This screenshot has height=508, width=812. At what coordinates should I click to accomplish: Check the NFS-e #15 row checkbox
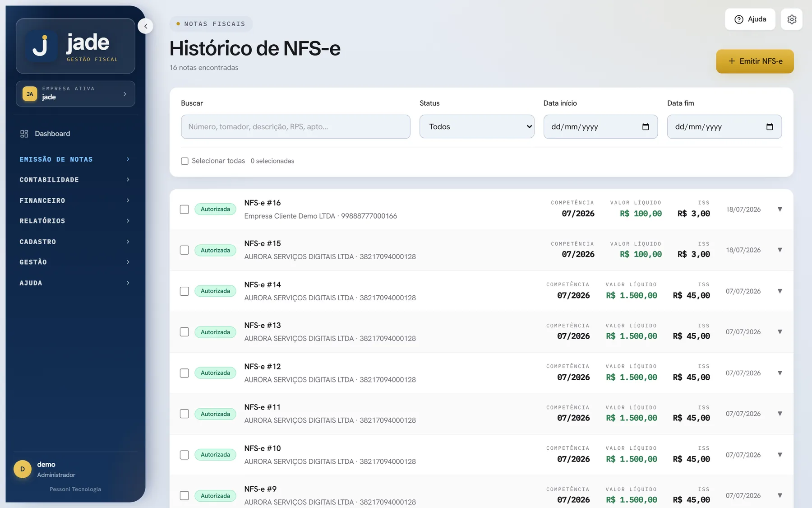tap(185, 250)
